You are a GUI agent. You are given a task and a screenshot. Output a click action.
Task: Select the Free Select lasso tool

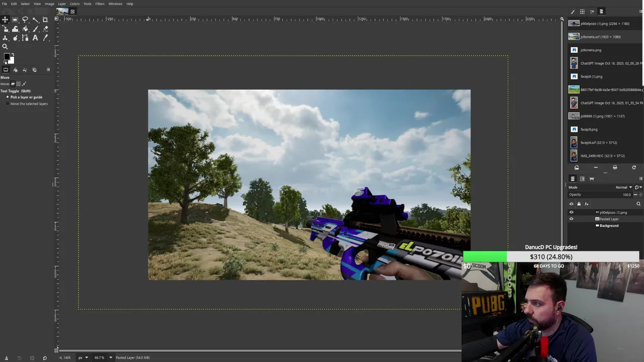[25, 20]
